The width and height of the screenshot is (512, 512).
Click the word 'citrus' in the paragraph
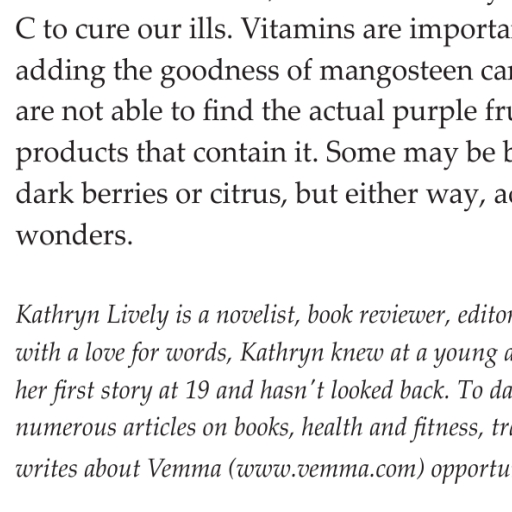tap(248, 194)
